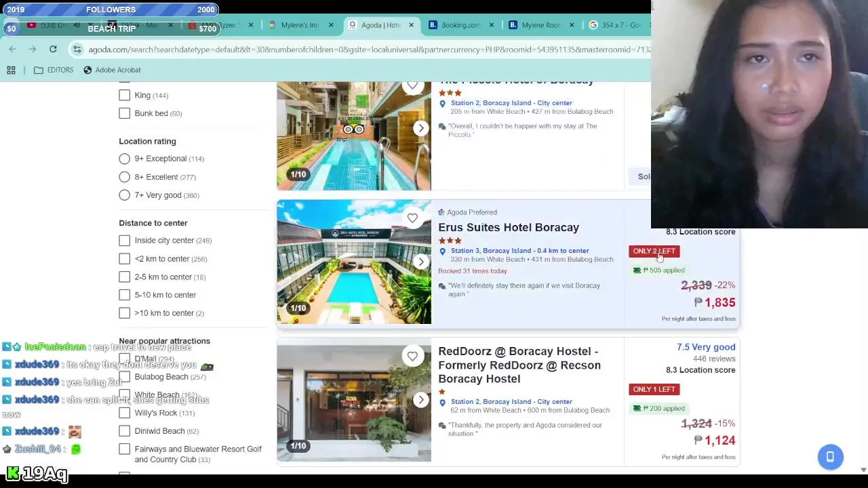Viewport: 868px width, 488px height.
Task: Click RedDoorz price ₱1,124
Action: [715, 441]
